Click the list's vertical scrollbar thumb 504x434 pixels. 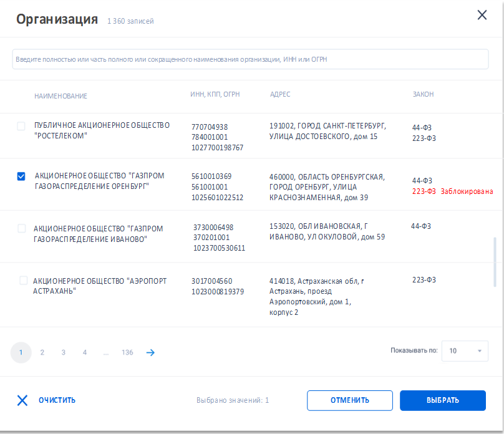(x=495, y=262)
